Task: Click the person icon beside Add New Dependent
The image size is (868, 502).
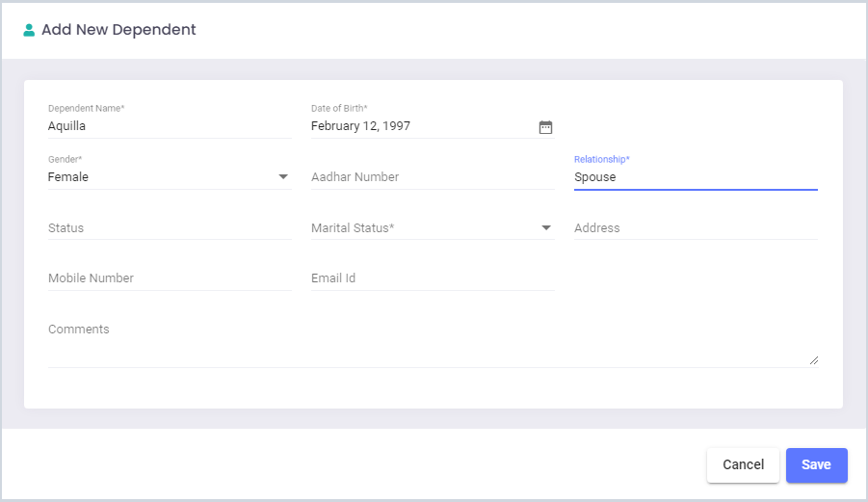Action: pyautogui.click(x=29, y=30)
